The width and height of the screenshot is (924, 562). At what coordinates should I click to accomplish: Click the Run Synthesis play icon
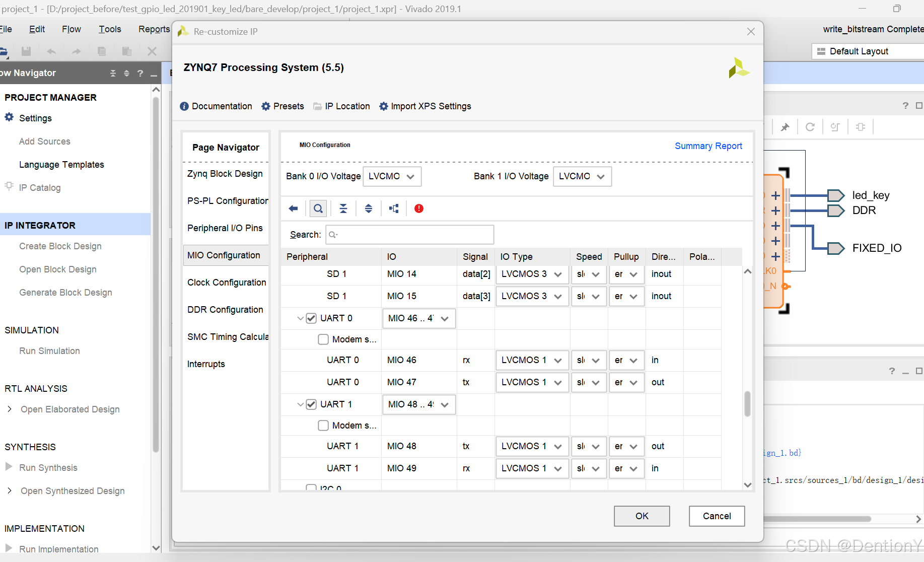pyautogui.click(x=9, y=467)
